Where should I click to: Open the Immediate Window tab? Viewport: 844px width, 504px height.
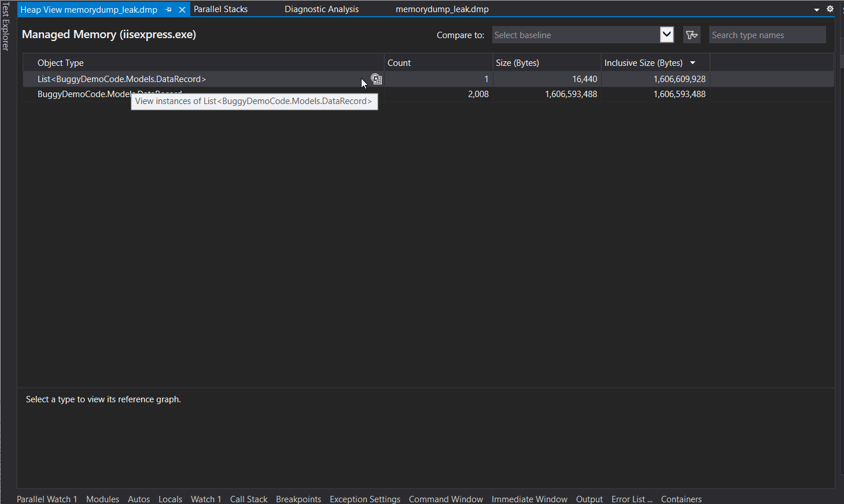[x=529, y=499]
